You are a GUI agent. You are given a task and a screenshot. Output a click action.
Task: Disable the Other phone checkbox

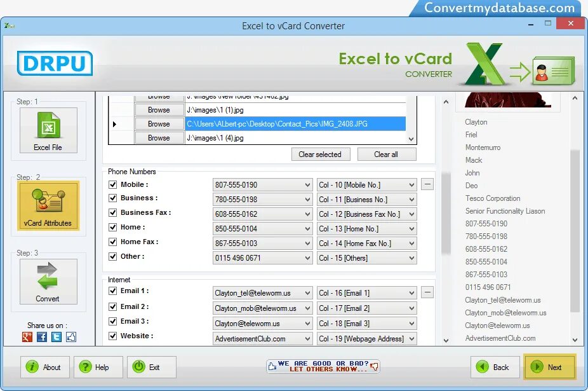point(112,257)
